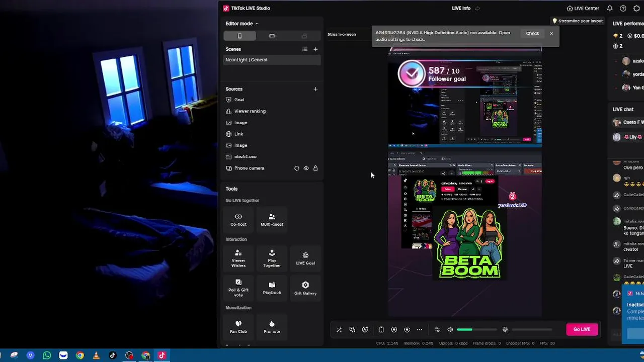644x362 pixels.
Task: Open the LIVE Info tab
Action: pos(461,9)
